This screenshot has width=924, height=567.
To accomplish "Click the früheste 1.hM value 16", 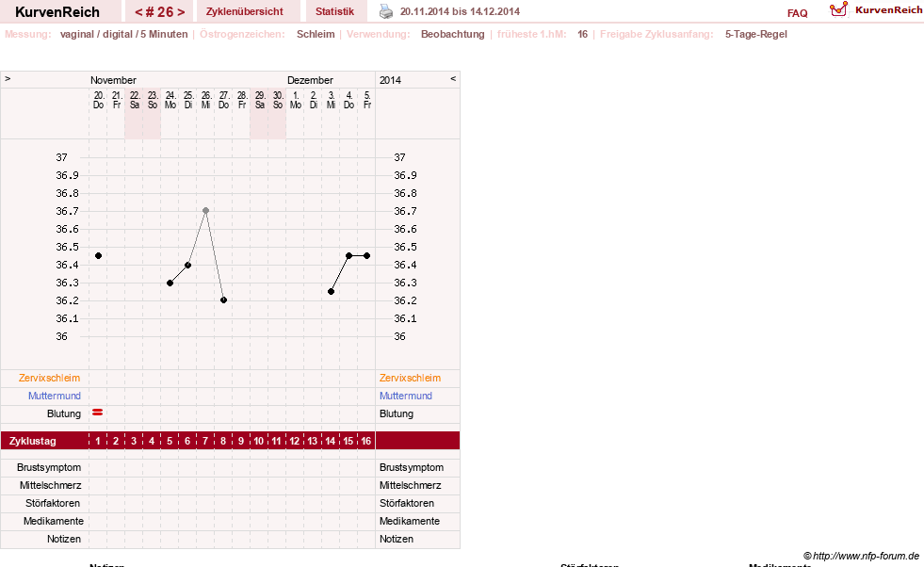I will pos(582,34).
